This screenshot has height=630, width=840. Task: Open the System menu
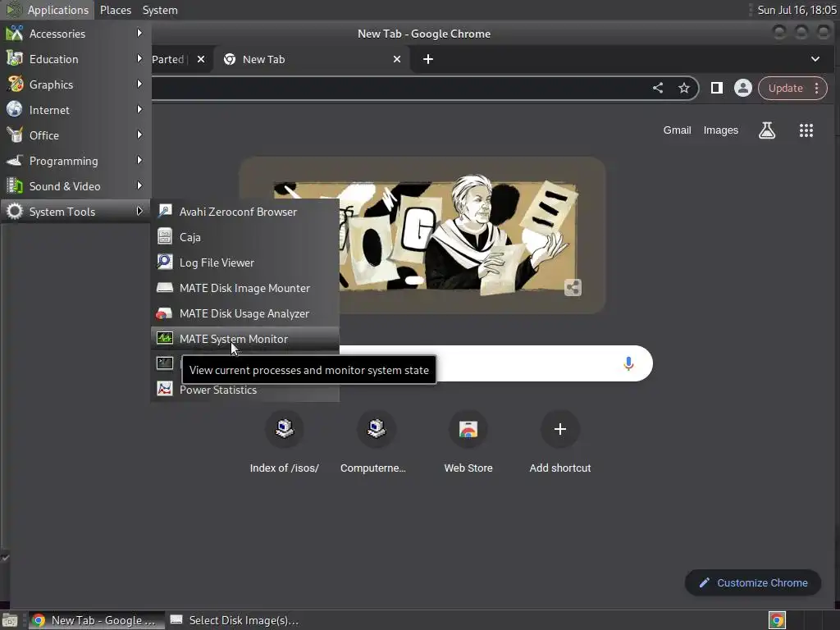click(160, 10)
